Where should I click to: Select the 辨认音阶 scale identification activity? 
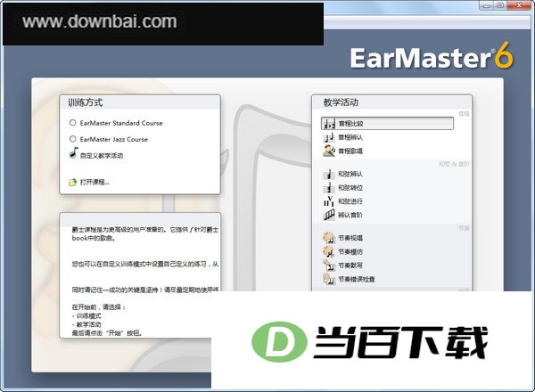click(343, 215)
